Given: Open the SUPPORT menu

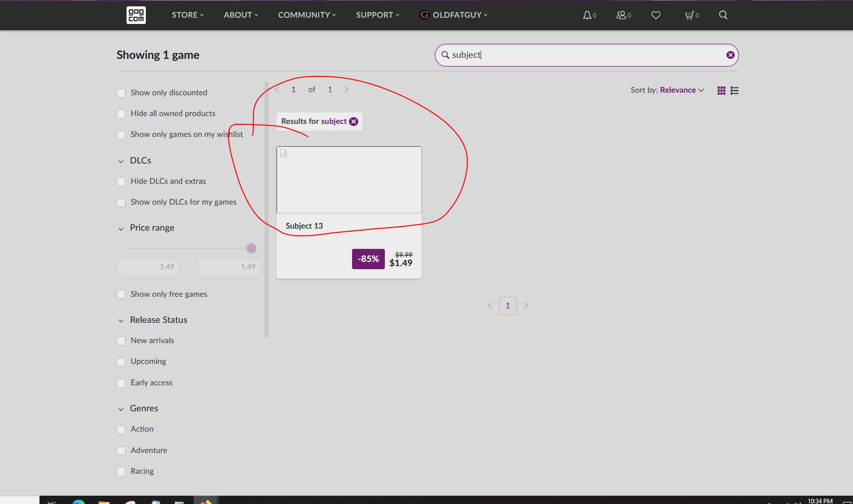Looking at the screenshot, I should click(x=378, y=15).
